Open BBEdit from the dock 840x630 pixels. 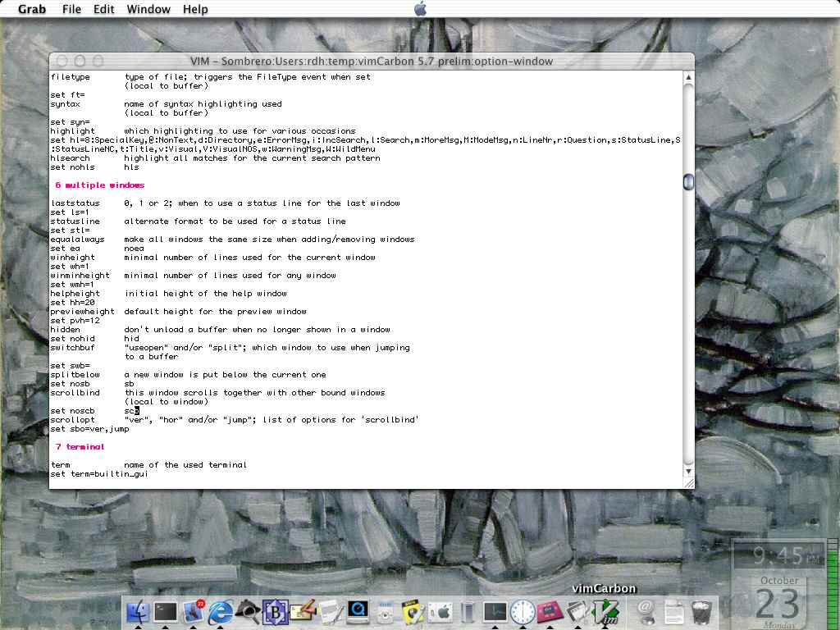275,611
